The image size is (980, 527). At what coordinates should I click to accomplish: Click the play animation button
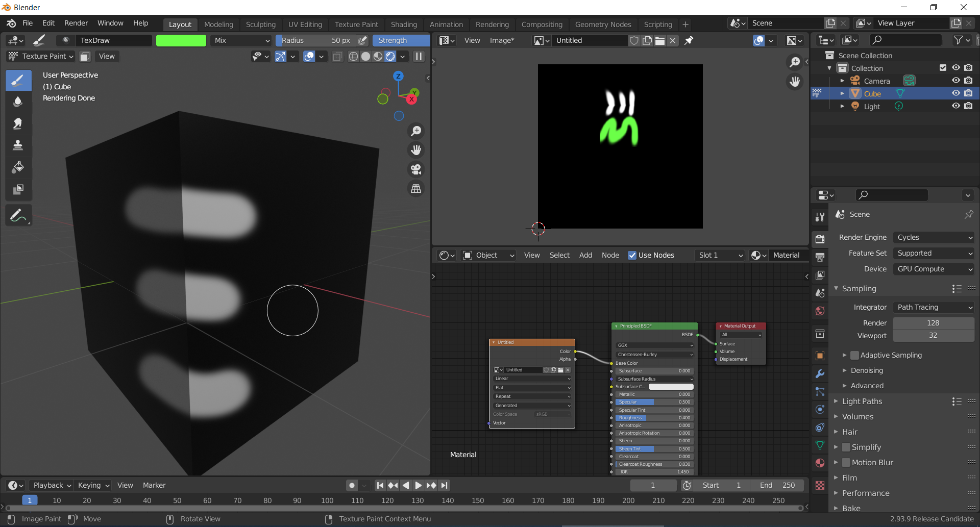pos(419,485)
